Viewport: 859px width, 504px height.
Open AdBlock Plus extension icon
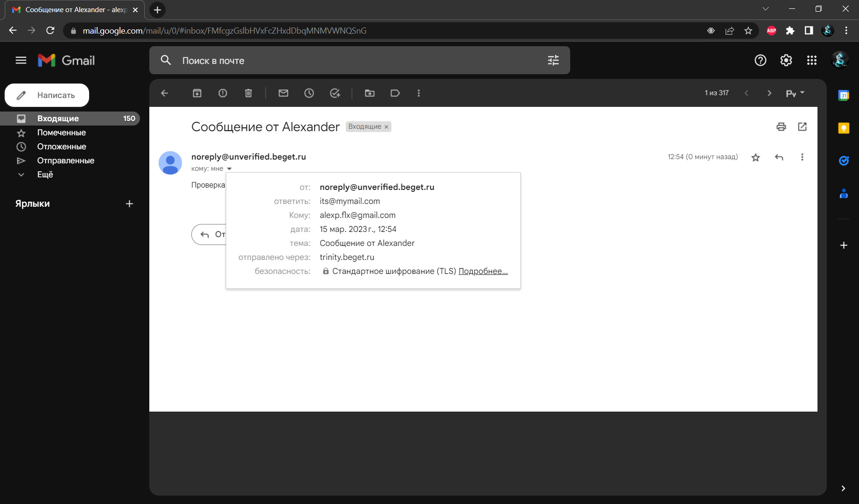coord(772,30)
